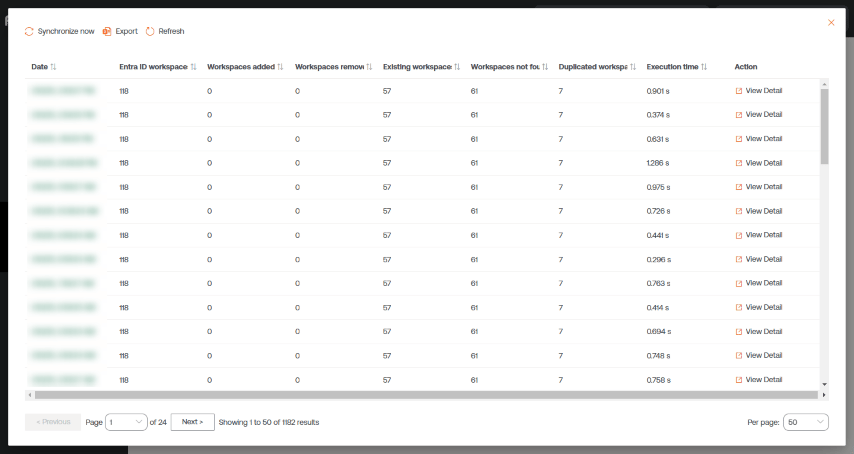Click View Detail text for 0.763 s row

764,283
